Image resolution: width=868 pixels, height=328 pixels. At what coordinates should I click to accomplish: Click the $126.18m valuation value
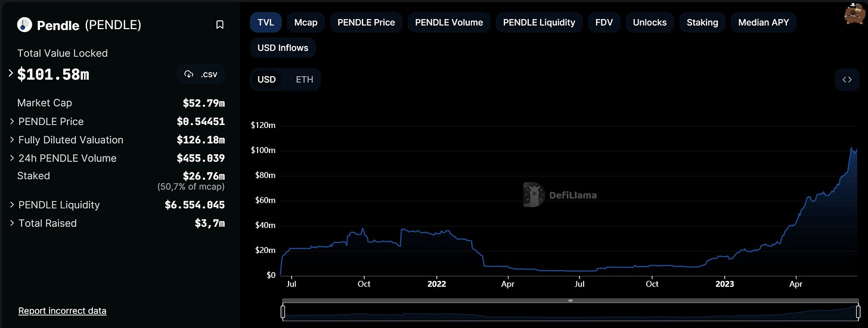[201, 140]
